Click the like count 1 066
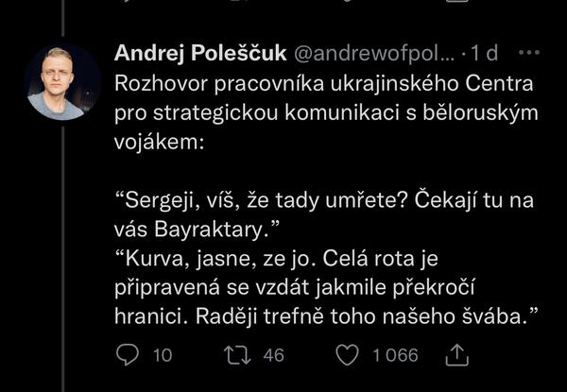The width and height of the screenshot is (567, 392). click(x=395, y=355)
